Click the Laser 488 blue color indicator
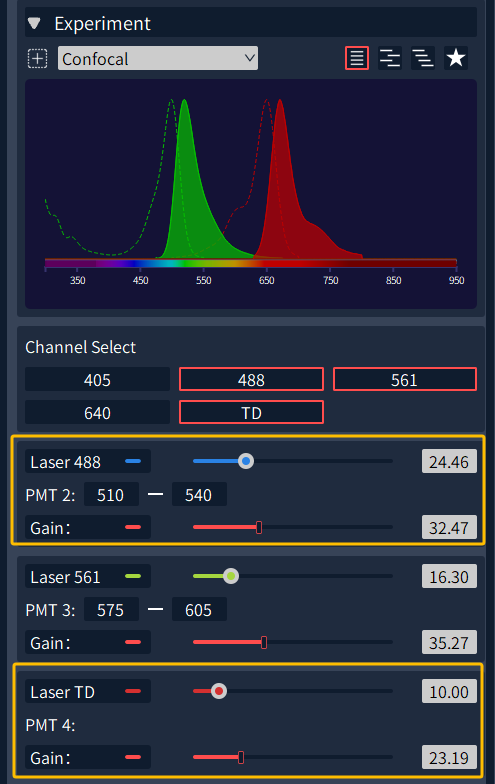The image size is (495, 784). click(133, 461)
